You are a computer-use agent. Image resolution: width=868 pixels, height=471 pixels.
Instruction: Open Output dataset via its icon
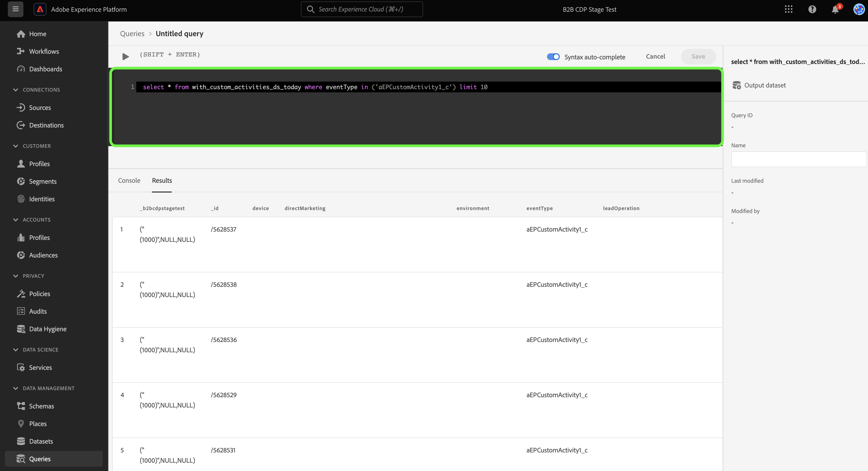coord(737,85)
